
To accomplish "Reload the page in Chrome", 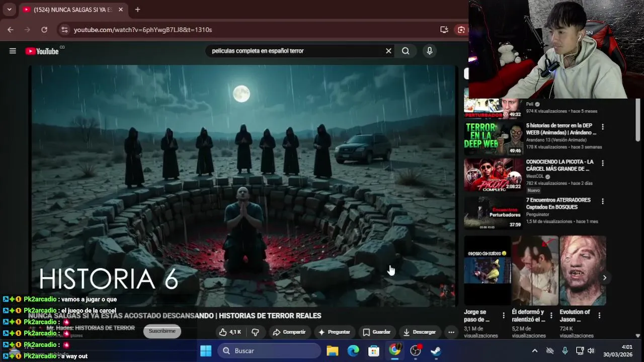I will [x=44, y=30].
